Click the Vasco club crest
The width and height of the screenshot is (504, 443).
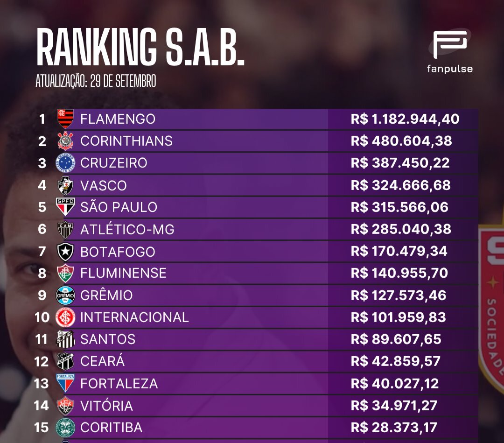[x=65, y=185]
